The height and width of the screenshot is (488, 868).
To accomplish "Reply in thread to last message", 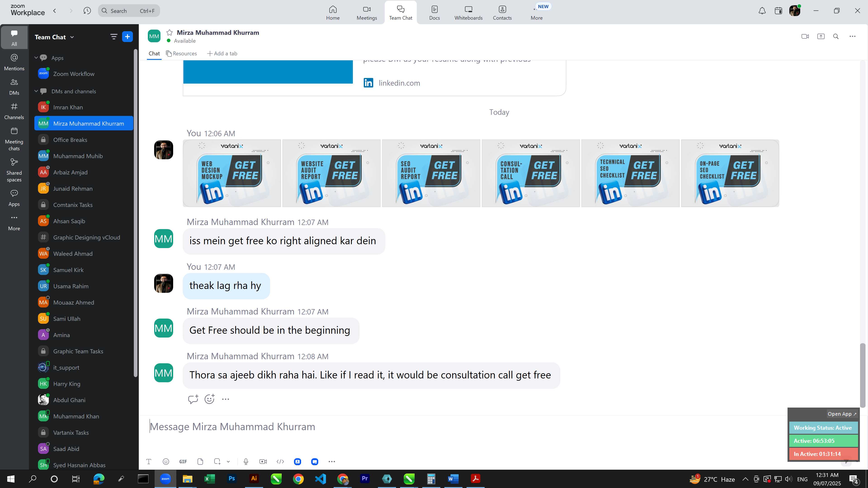I will tap(193, 399).
